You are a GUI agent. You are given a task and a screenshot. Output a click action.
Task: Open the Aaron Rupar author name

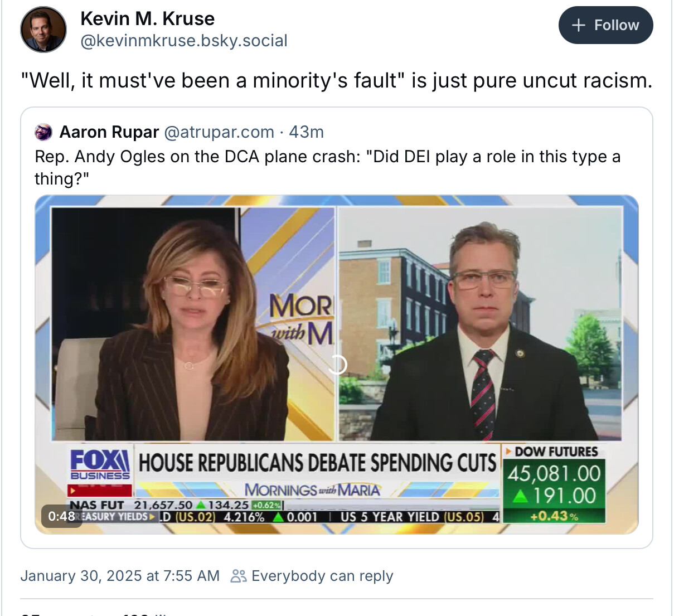coord(109,132)
